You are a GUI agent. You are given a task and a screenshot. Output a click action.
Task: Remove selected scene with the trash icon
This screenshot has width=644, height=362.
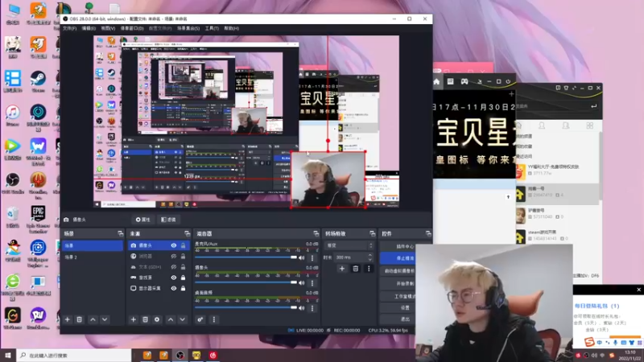(79, 319)
